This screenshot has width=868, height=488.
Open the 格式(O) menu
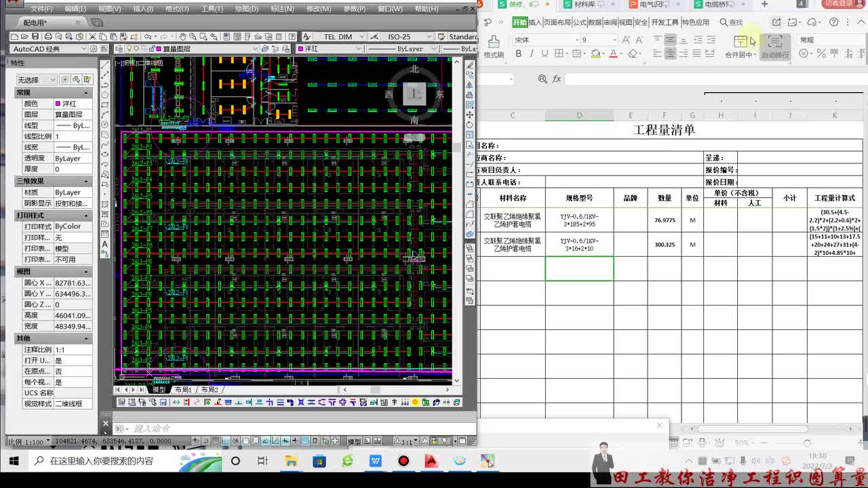coord(177,9)
